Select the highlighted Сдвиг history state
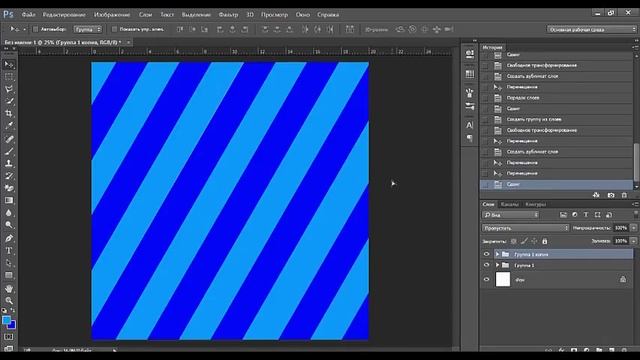Screen dimensions: 640x360 556,184
